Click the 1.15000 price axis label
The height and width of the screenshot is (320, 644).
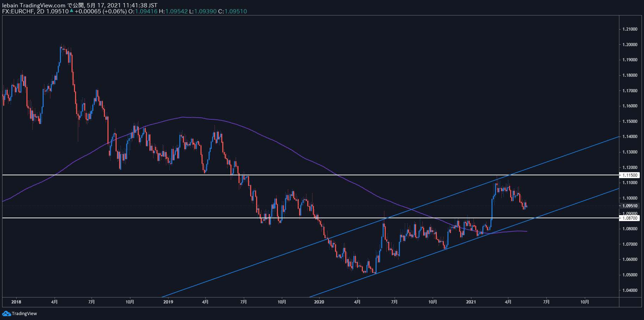click(x=630, y=121)
